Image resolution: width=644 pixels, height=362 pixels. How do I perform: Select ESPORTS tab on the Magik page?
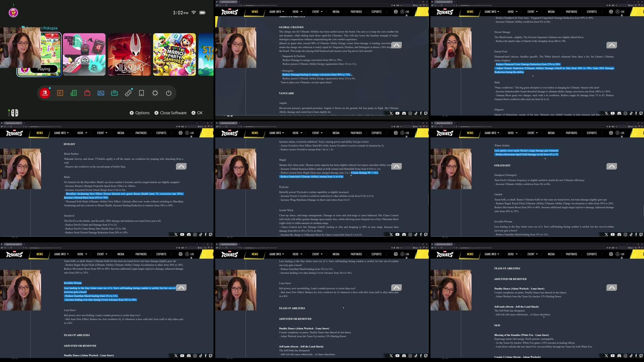pos(376,133)
